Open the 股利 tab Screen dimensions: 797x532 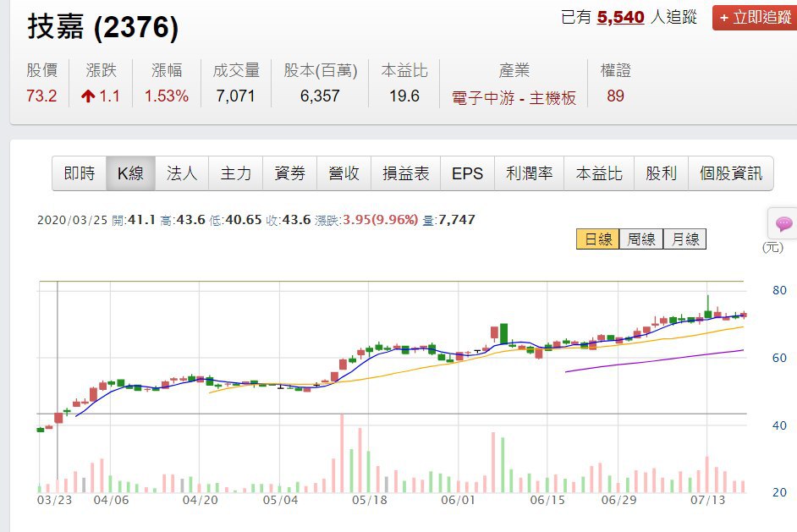661,173
